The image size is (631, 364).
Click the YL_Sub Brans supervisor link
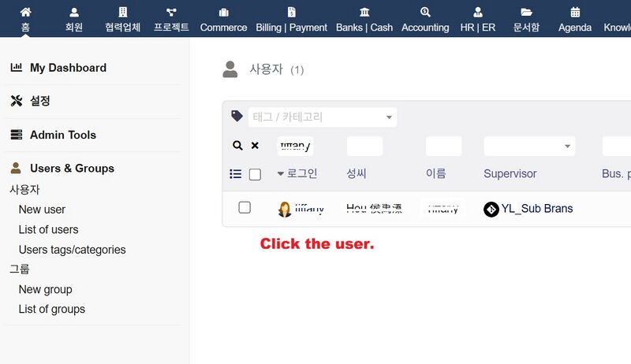[x=537, y=209]
